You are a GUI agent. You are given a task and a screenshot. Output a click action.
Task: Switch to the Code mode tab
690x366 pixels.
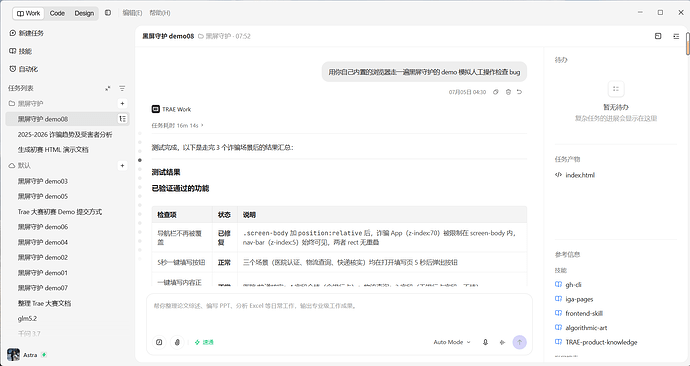(57, 13)
